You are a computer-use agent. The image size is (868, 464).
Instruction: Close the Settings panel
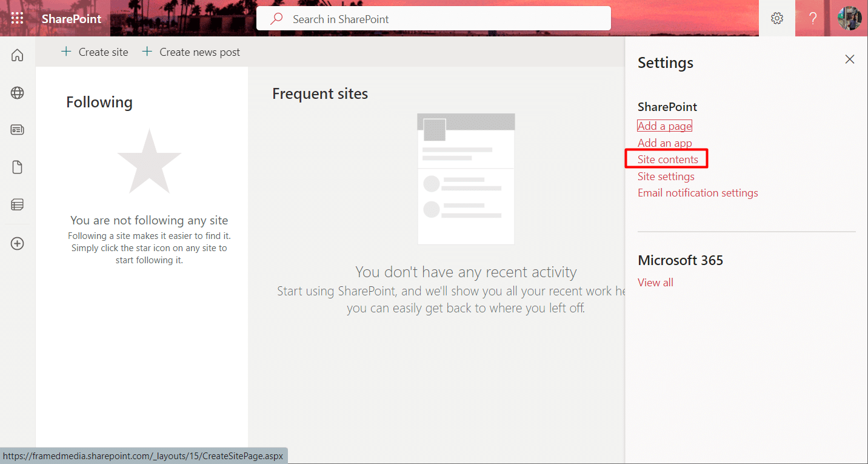pyautogui.click(x=850, y=59)
